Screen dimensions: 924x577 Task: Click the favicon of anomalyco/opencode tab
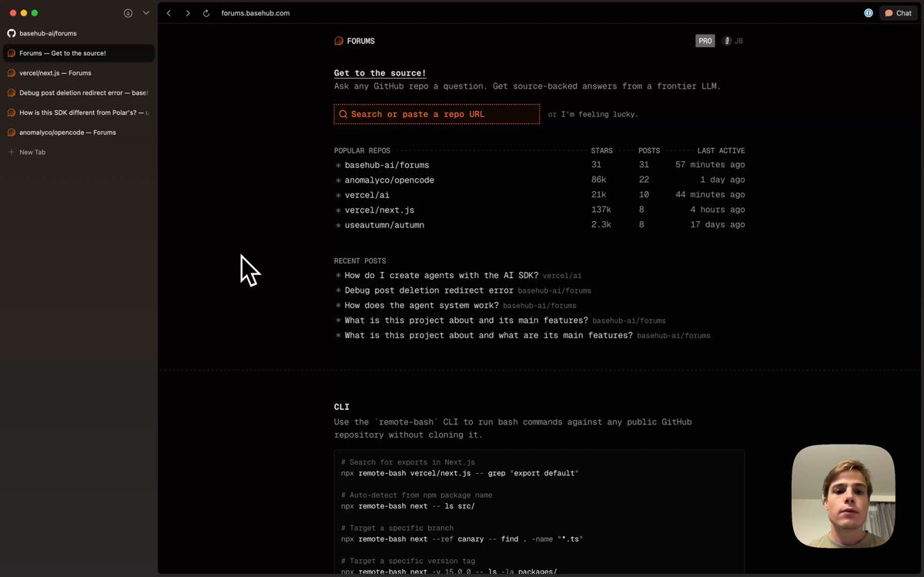12,133
